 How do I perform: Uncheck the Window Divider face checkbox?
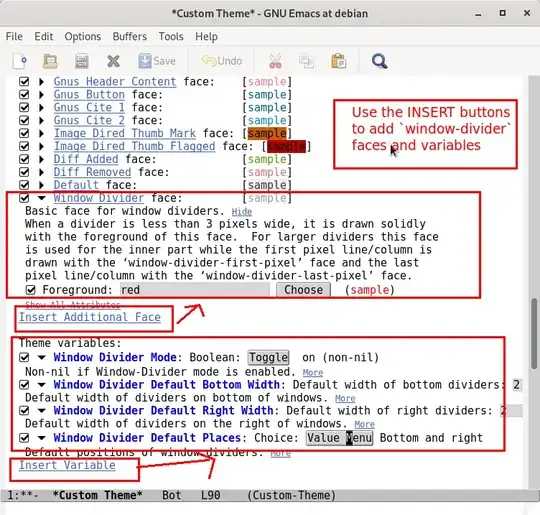pos(24,198)
